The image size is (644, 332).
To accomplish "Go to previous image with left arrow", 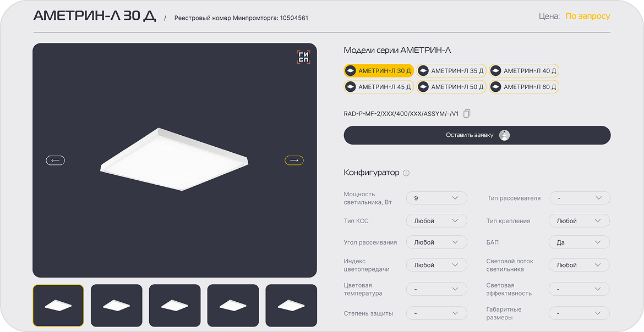I will tap(55, 161).
